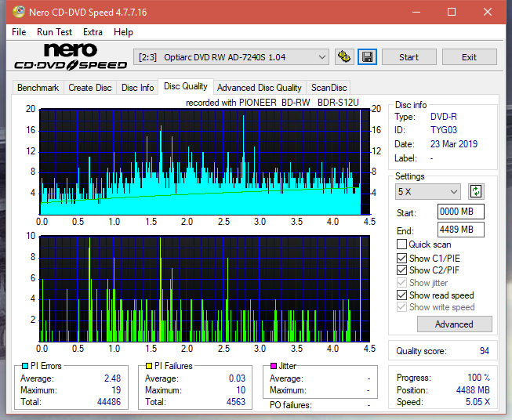Click the refresh speed settings icon

(x=476, y=191)
